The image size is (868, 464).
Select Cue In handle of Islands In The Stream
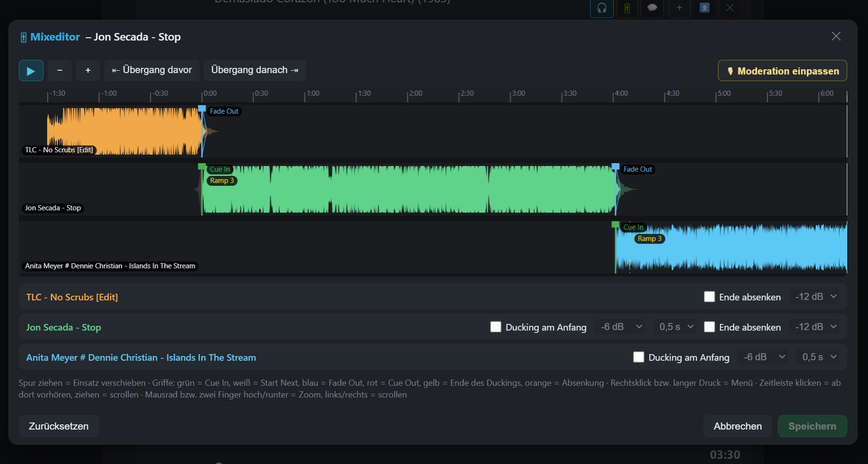616,225
